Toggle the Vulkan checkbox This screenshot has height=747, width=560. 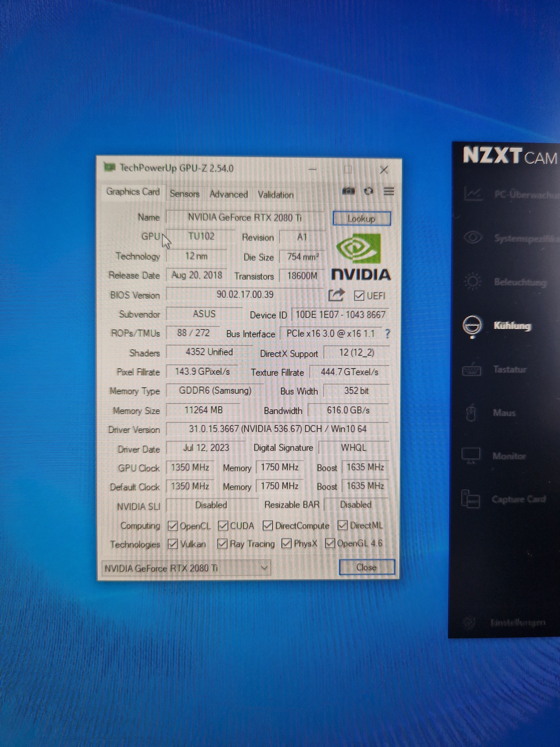(173, 544)
